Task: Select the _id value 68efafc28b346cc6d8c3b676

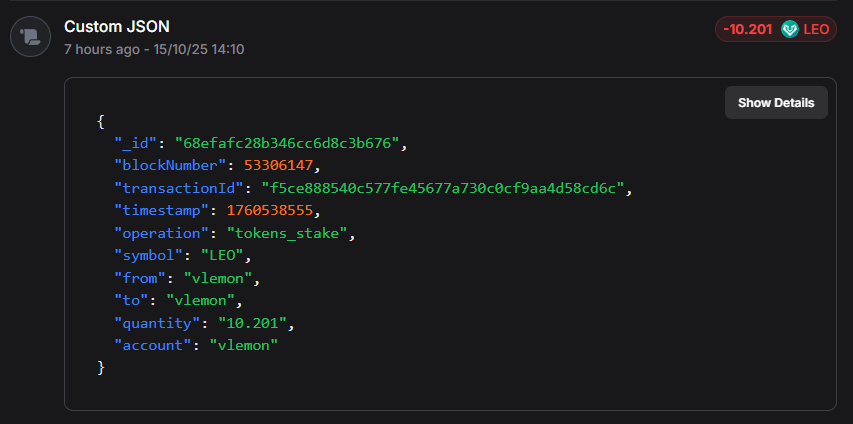Action: pyautogui.click(x=290, y=143)
